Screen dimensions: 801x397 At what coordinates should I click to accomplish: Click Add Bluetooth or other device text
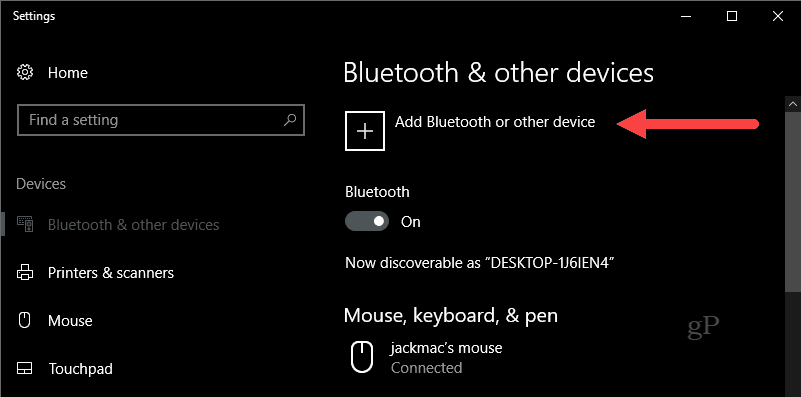pos(495,122)
